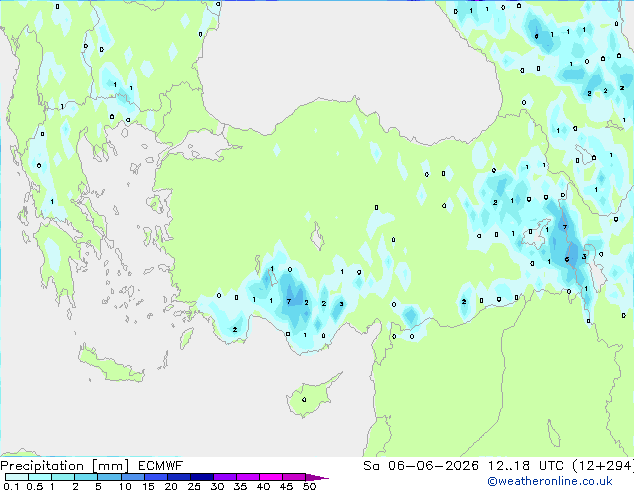Click legend value "10"
This screenshot has width=634, height=490.
tap(125, 486)
